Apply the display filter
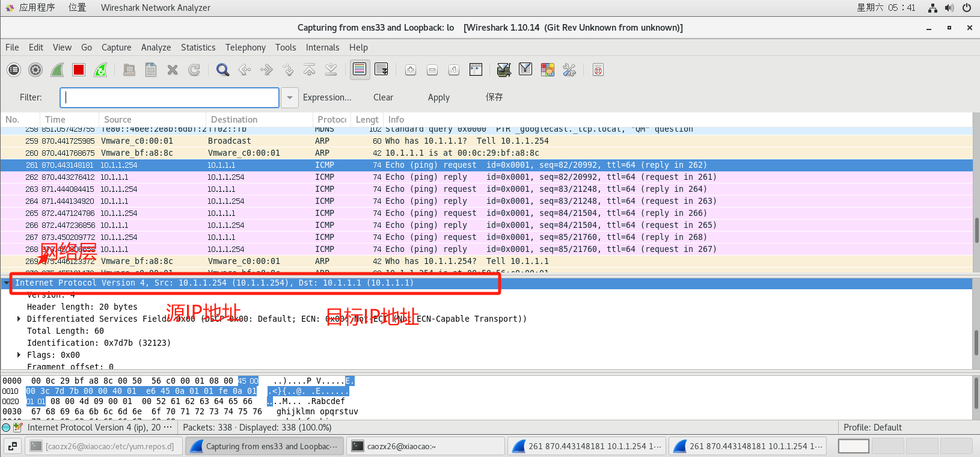Image resolution: width=980 pixels, height=457 pixels. point(438,97)
